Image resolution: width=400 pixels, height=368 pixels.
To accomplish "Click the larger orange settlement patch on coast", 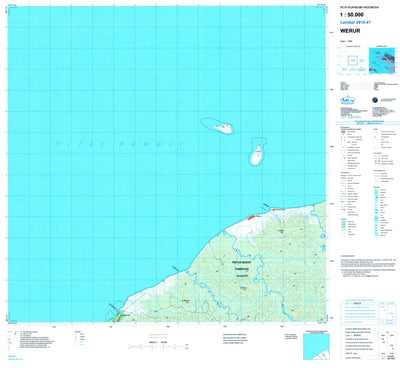I will point(251,217).
